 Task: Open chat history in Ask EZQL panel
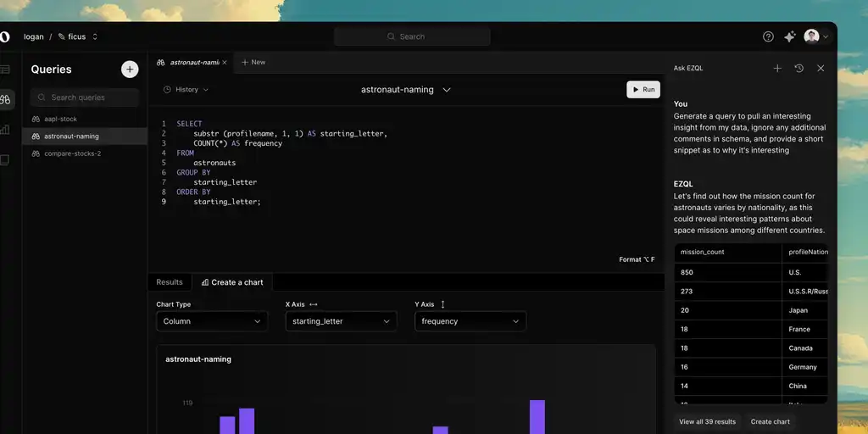(x=798, y=68)
